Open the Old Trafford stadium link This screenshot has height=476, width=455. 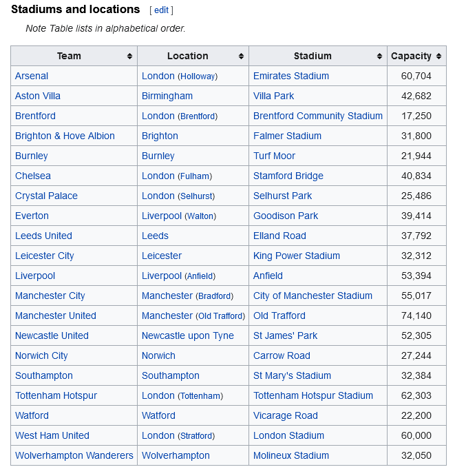click(x=279, y=315)
